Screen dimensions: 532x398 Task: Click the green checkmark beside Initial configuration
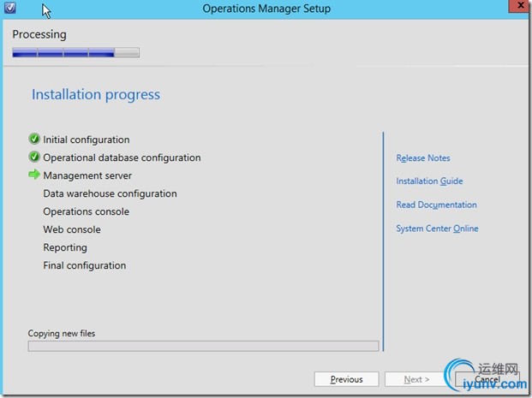point(34,139)
